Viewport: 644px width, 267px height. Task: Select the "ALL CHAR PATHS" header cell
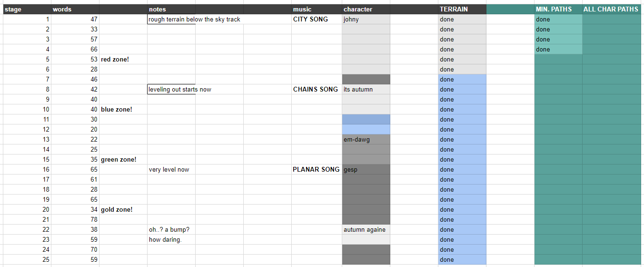(613, 10)
